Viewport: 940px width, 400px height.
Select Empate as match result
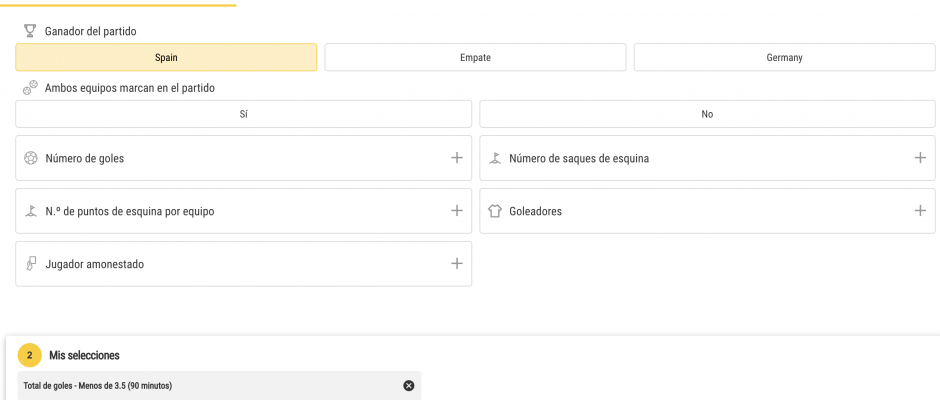475,58
